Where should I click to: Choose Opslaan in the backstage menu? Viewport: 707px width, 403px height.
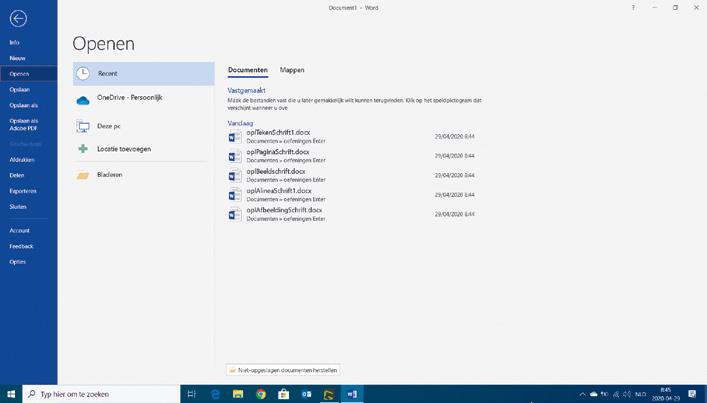pyautogui.click(x=19, y=89)
